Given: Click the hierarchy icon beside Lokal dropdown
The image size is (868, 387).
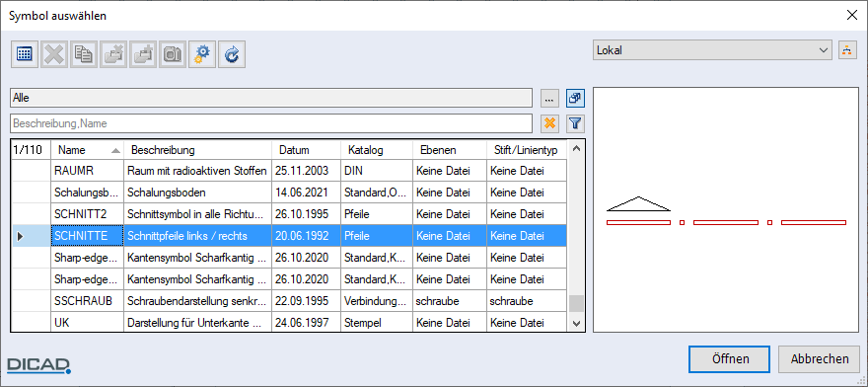Looking at the screenshot, I should (x=847, y=50).
